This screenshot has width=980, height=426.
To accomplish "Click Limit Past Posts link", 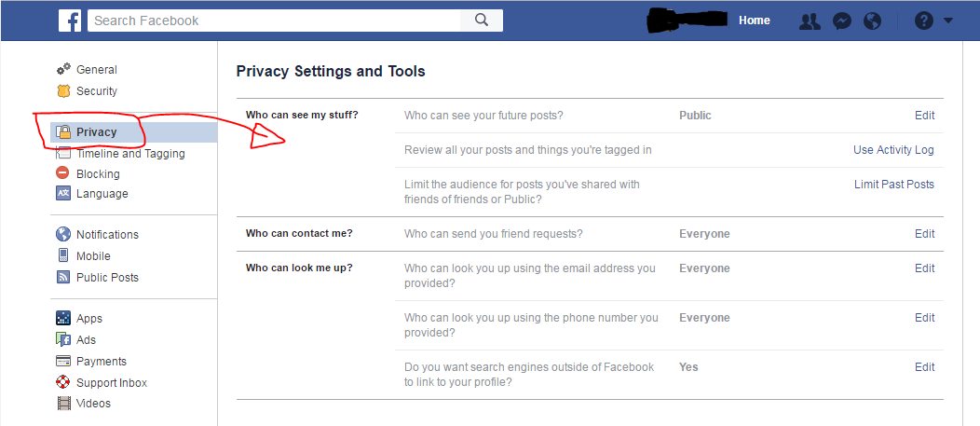I will point(894,184).
